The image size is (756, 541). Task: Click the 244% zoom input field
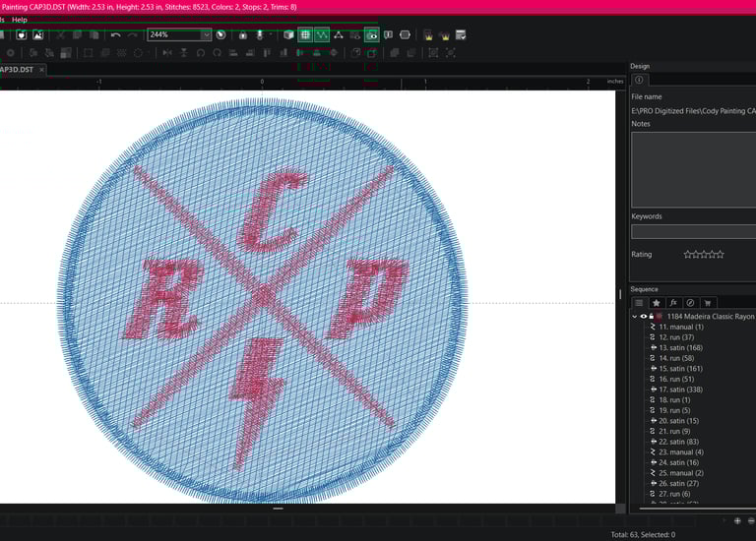pyautogui.click(x=174, y=34)
